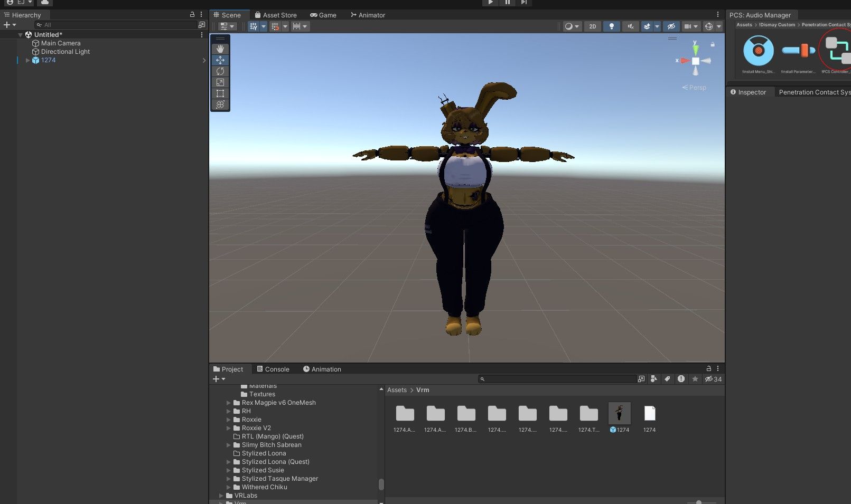
Task: Select the Hand (View) tool
Action: click(x=220, y=49)
